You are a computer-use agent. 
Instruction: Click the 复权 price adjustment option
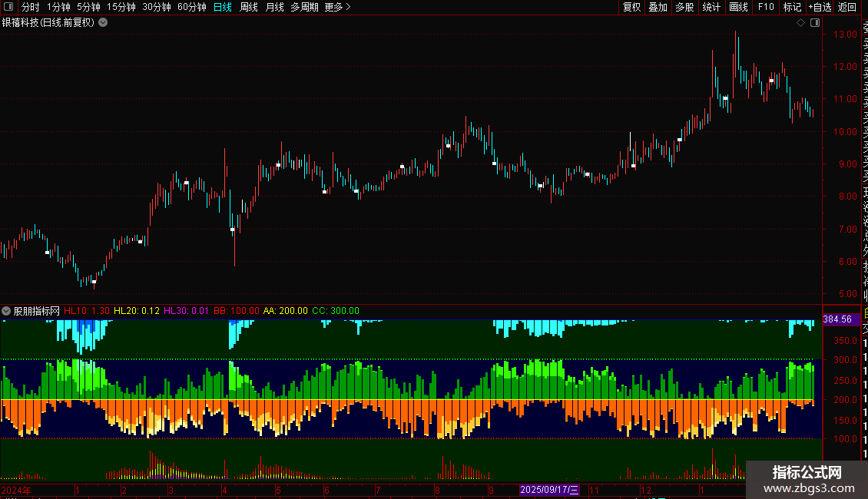631,7
